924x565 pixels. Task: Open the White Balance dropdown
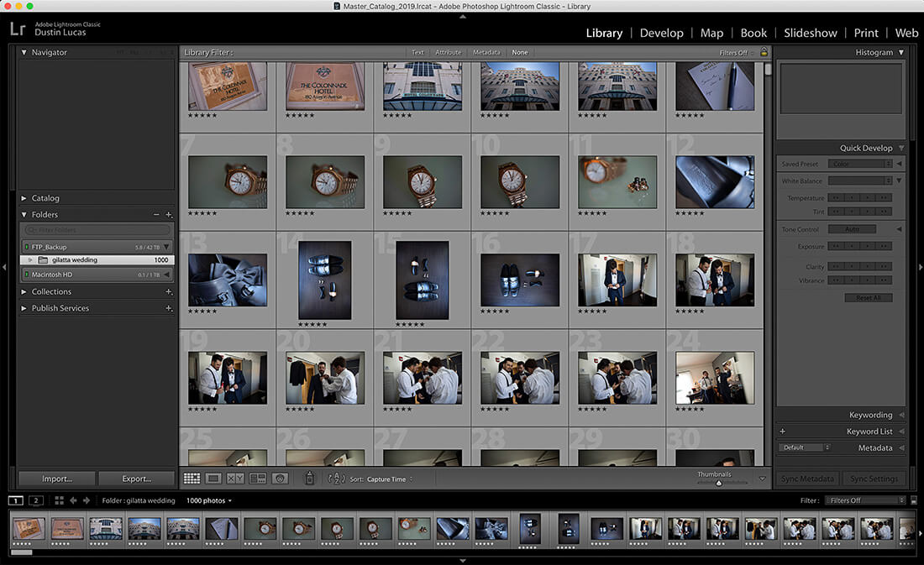860,180
